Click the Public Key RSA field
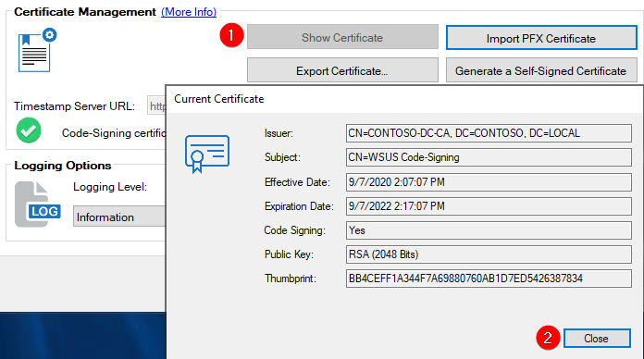Image resolution: width=644 pixels, height=359 pixels. [x=489, y=254]
